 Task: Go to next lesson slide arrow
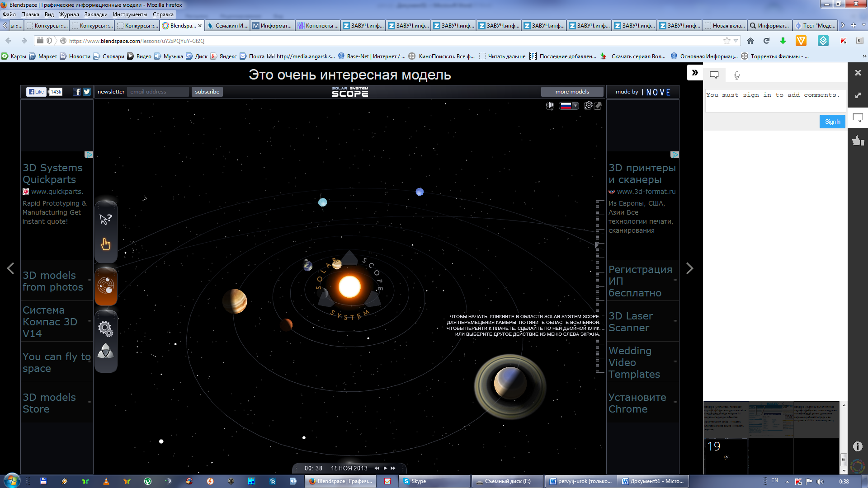point(689,268)
